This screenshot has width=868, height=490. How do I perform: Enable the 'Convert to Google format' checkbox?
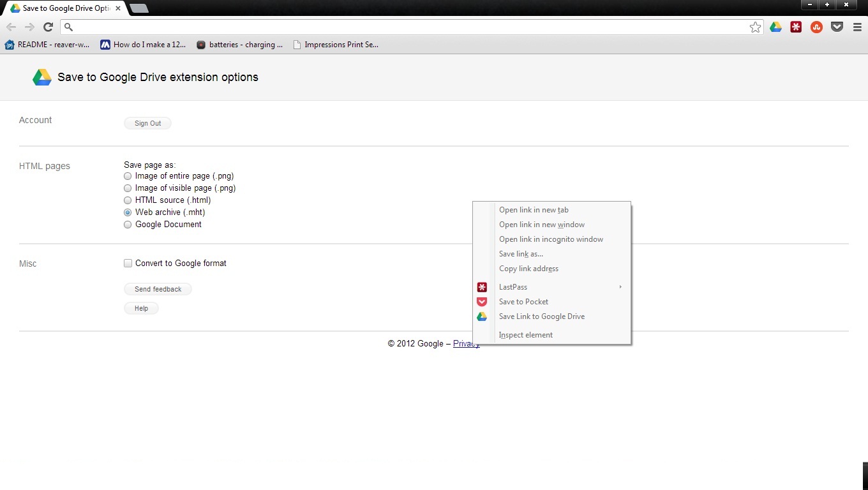click(x=128, y=263)
